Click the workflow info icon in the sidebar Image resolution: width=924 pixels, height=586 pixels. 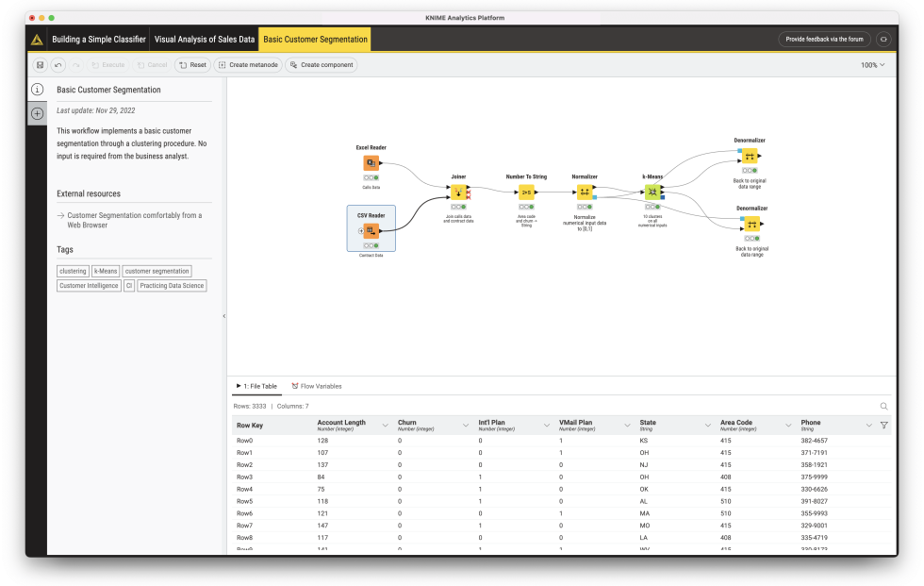pos(37,90)
